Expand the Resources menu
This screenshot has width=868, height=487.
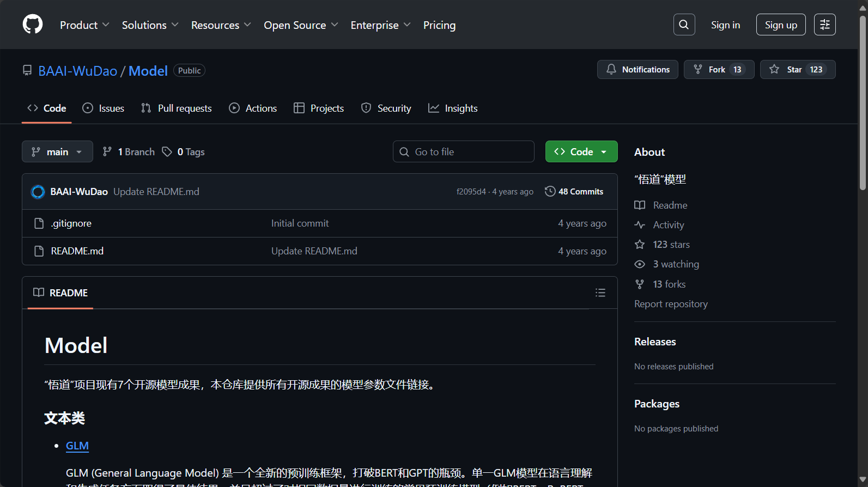(x=221, y=25)
